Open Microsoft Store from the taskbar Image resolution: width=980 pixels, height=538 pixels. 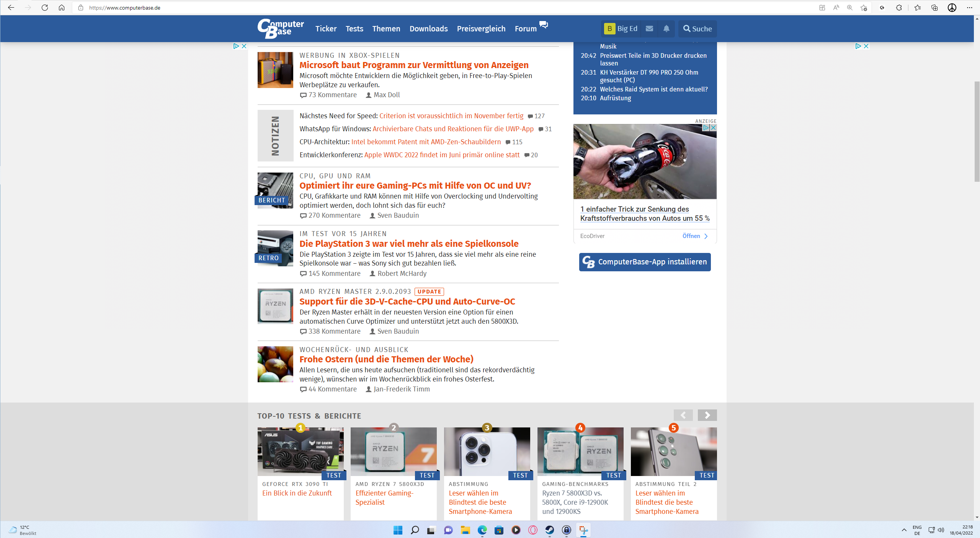[x=499, y=530]
